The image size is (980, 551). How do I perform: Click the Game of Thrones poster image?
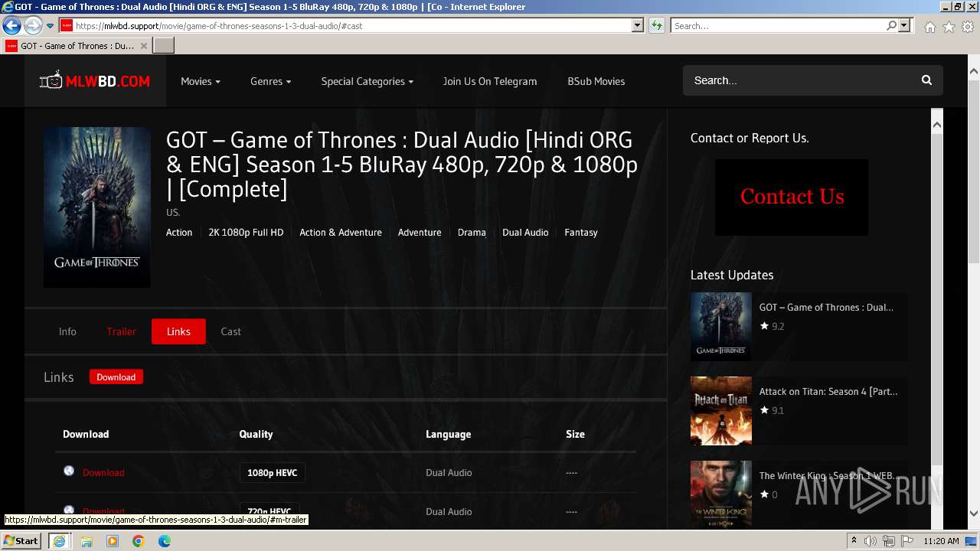tap(97, 207)
